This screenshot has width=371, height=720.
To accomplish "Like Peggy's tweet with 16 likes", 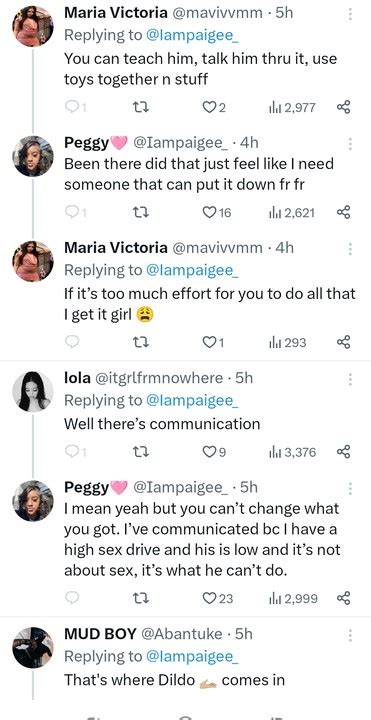I will (x=217, y=212).
